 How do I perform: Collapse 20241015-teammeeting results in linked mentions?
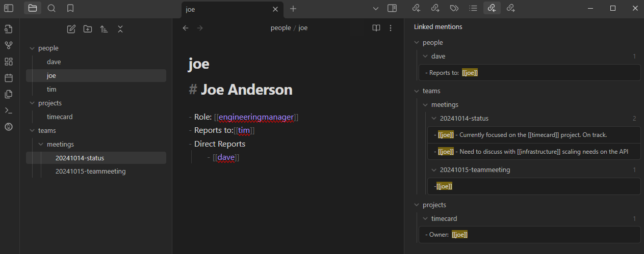433,170
